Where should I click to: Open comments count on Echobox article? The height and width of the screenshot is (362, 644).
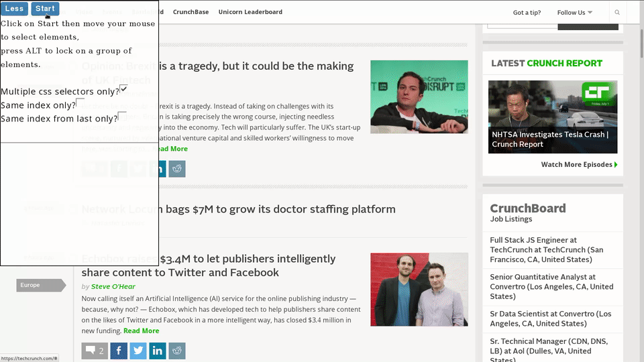pyautogui.click(x=95, y=351)
